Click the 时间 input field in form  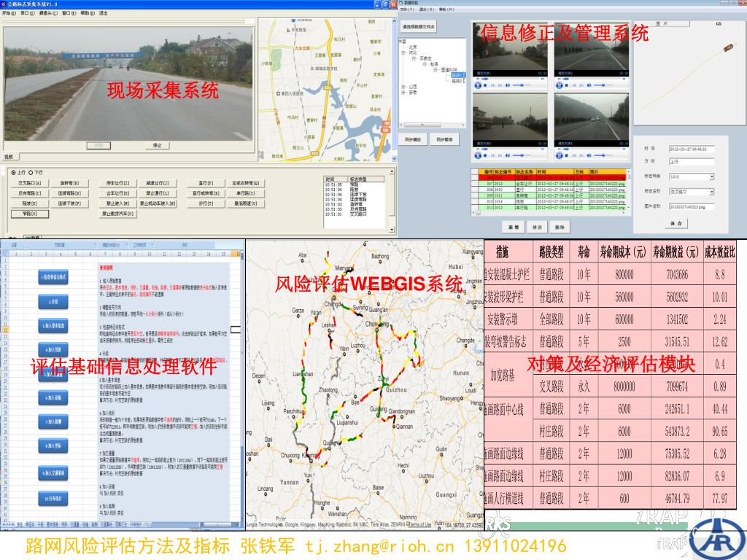pyautogui.click(x=692, y=149)
